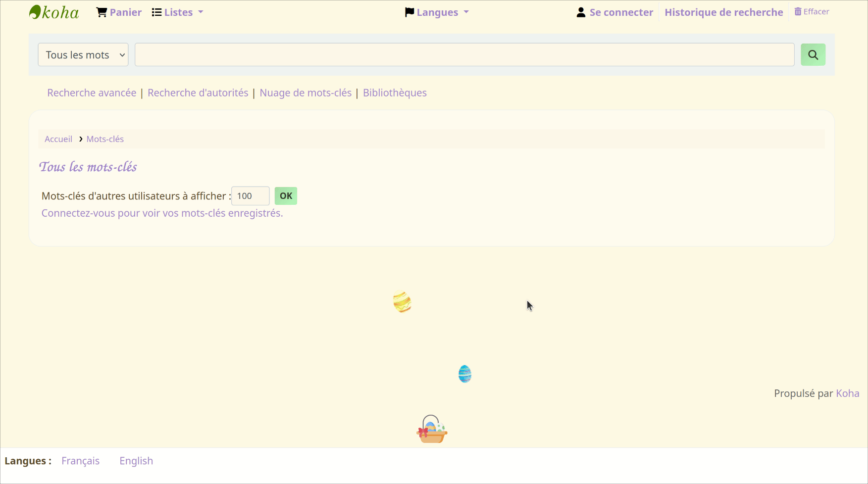Switch language to English in footer
This screenshot has height=484, width=868.
136,461
